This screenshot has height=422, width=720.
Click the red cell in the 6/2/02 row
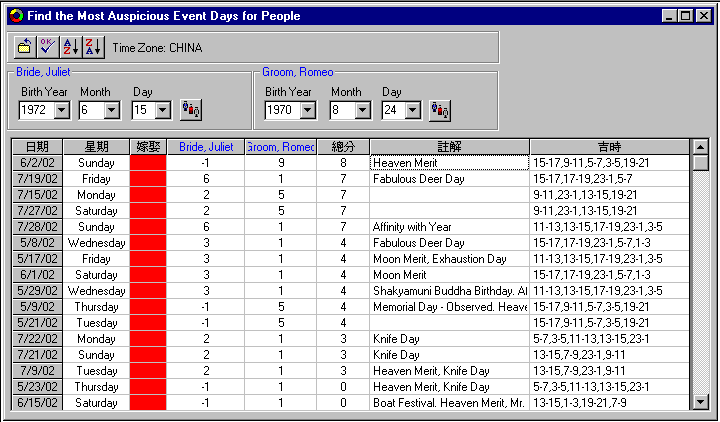point(148,163)
